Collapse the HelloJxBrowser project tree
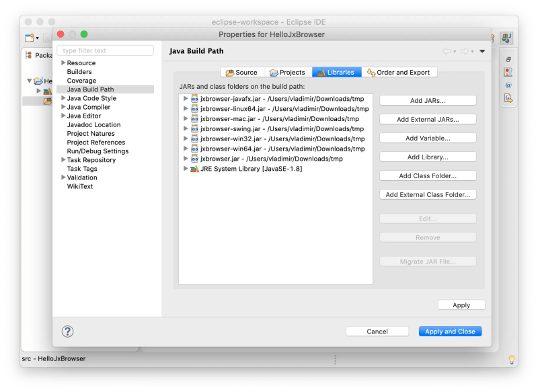The width and height of the screenshot is (538, 392). [30, 81]
